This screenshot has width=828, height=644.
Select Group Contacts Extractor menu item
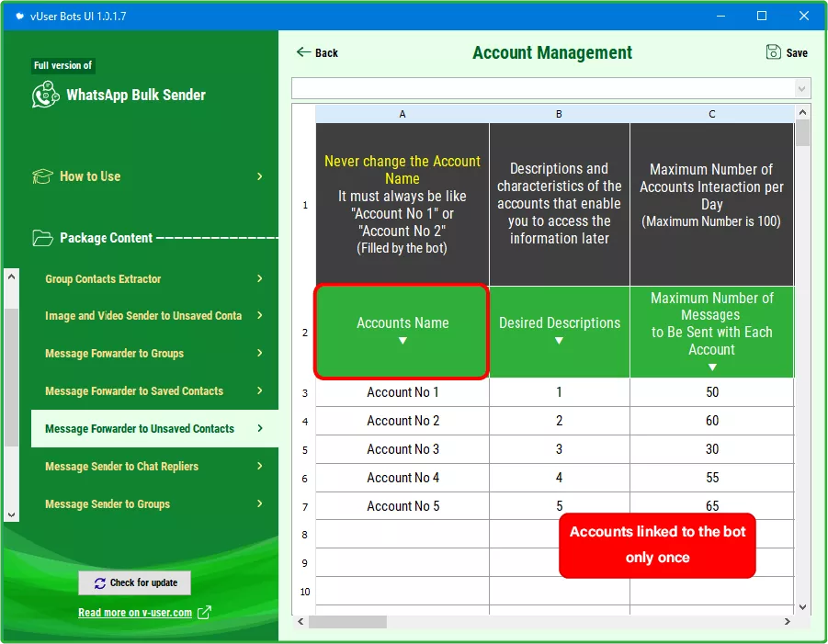click(x=154, y=278)
